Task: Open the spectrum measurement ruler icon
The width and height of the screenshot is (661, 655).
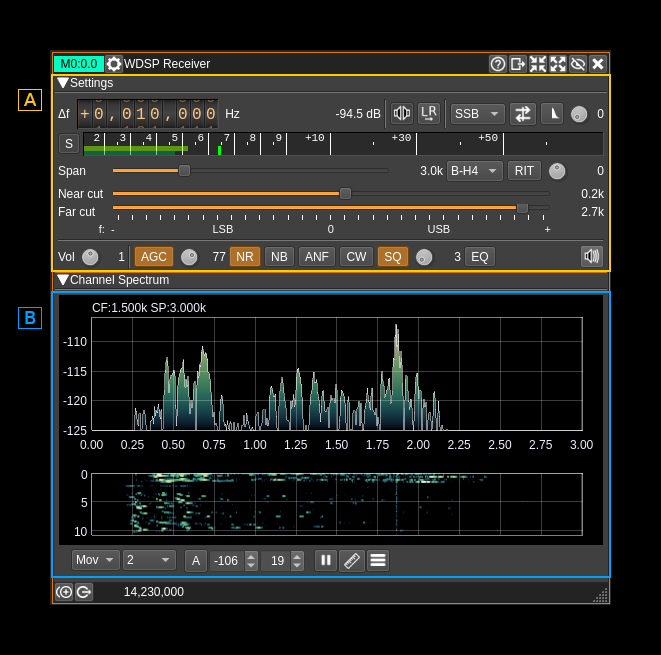Action: pos(352,561)
